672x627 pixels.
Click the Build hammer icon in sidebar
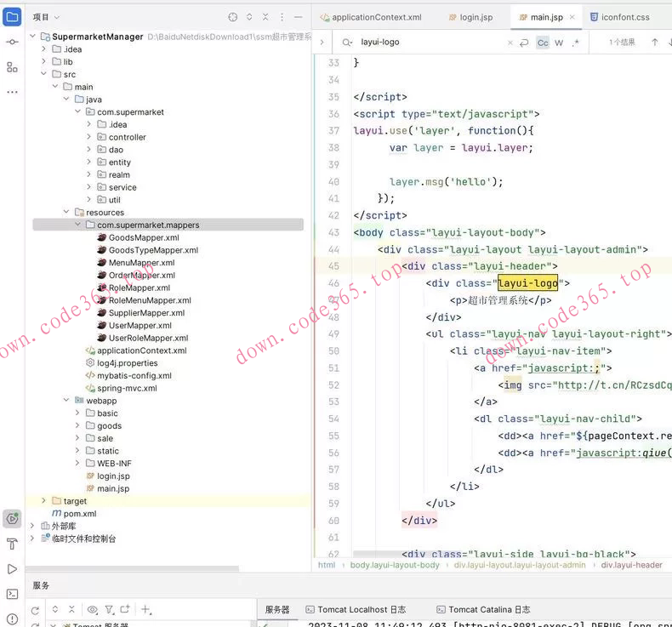point(12,544)
